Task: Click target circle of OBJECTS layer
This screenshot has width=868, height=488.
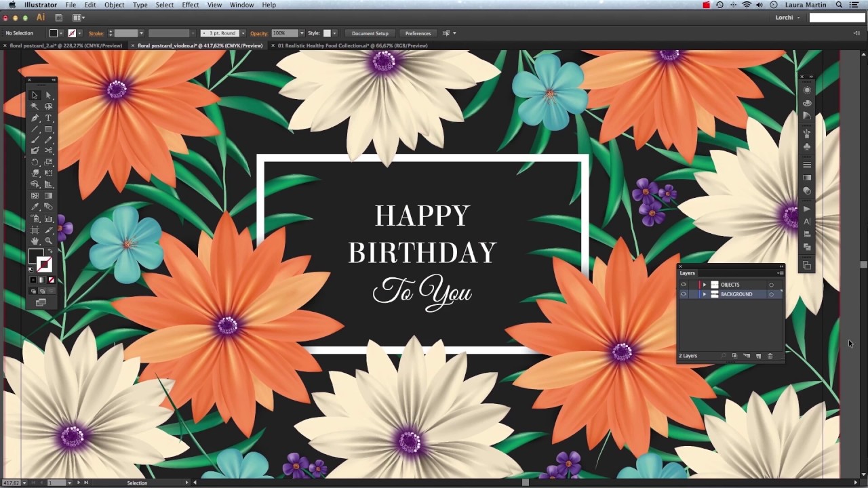Action: tap(772, 285)
